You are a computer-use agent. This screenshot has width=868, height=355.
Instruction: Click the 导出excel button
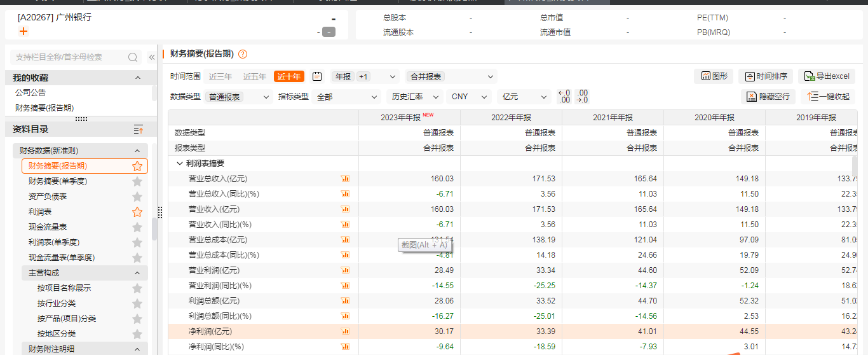826,76
